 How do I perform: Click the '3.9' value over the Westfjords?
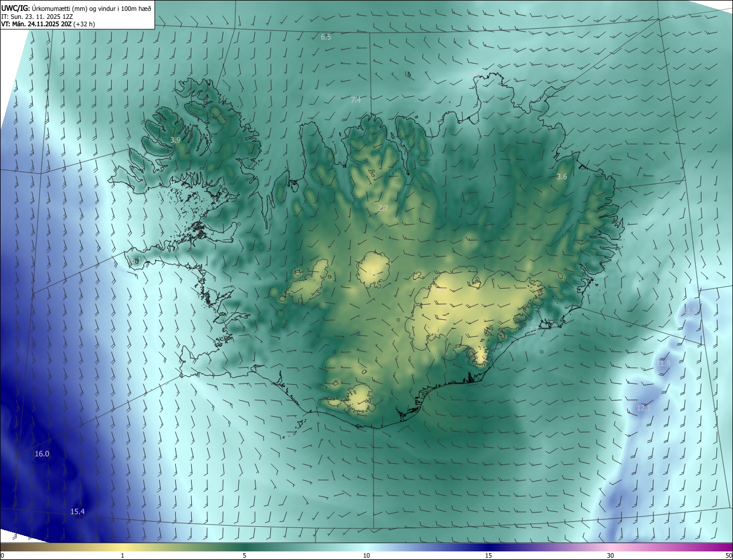175,140
